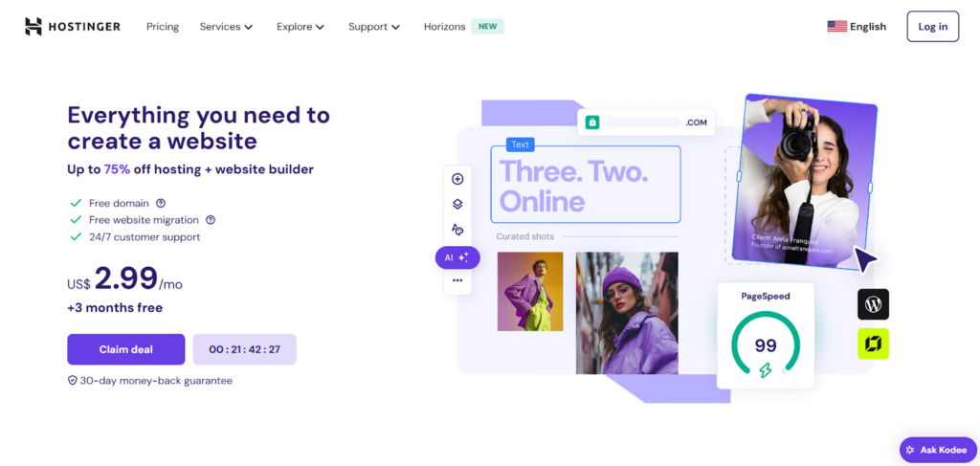Click the green lock icon in URL bar
The width and height of the screenshot is (980, 466).
[591, 122]
